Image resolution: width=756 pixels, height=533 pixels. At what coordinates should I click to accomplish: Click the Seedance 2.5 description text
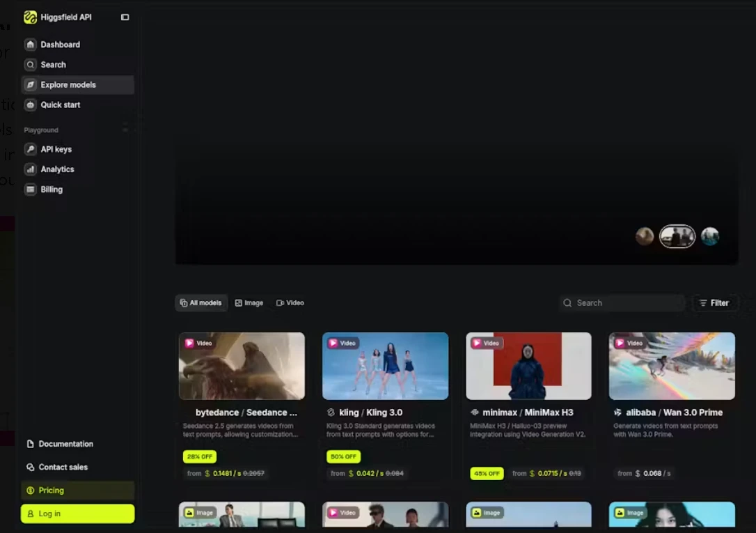241,431
